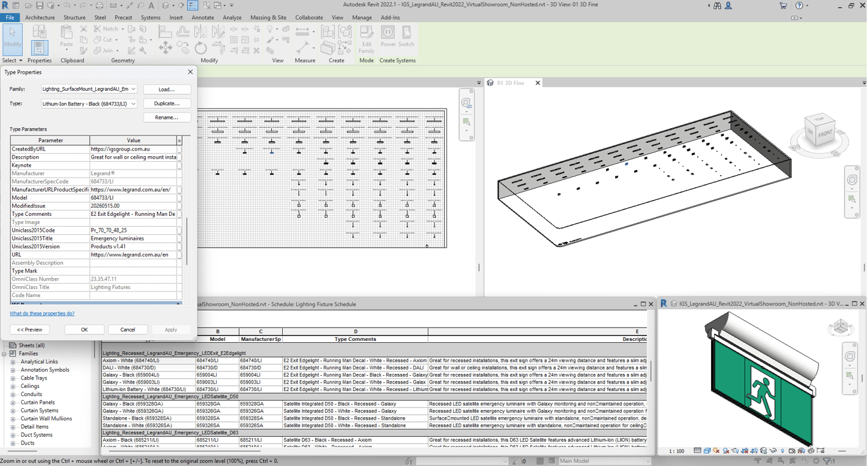
Task: Expand the Cable Trays tree node
Action: tap(13, 378)
